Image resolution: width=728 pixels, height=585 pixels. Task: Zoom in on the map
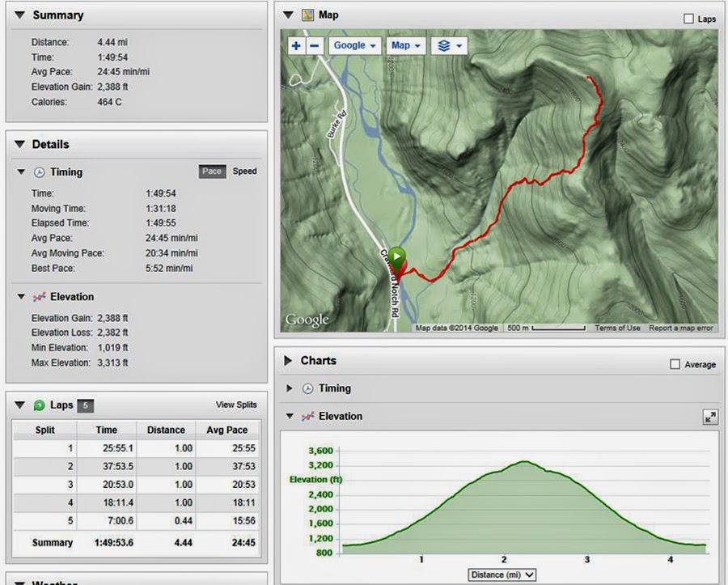coord(298,45)
